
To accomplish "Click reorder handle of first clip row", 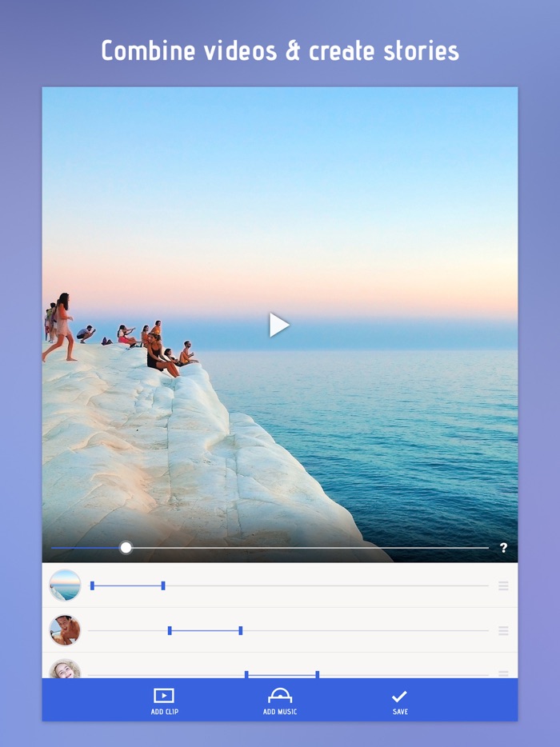I will pyautogui.click(x=503, y=586).
